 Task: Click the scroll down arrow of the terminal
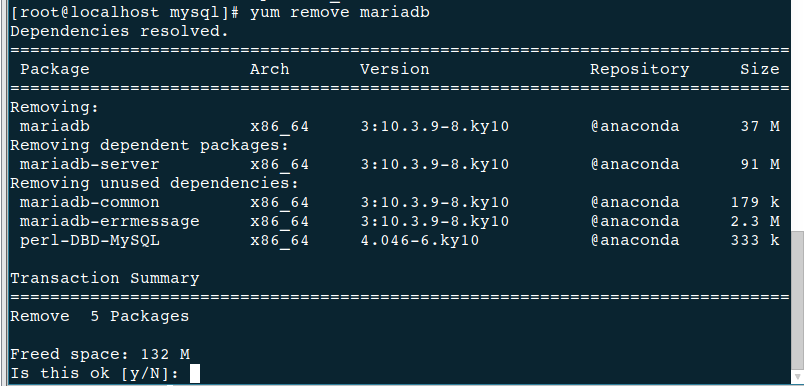pyautogui.click(x=797, y=377)
